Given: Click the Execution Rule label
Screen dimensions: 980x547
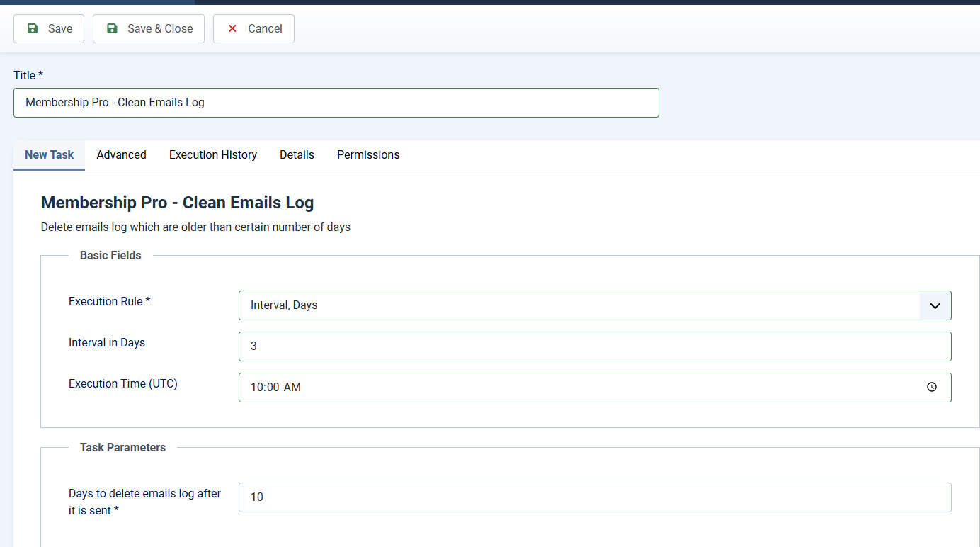Looking at the screenshot, I should [x=110, y=302].
